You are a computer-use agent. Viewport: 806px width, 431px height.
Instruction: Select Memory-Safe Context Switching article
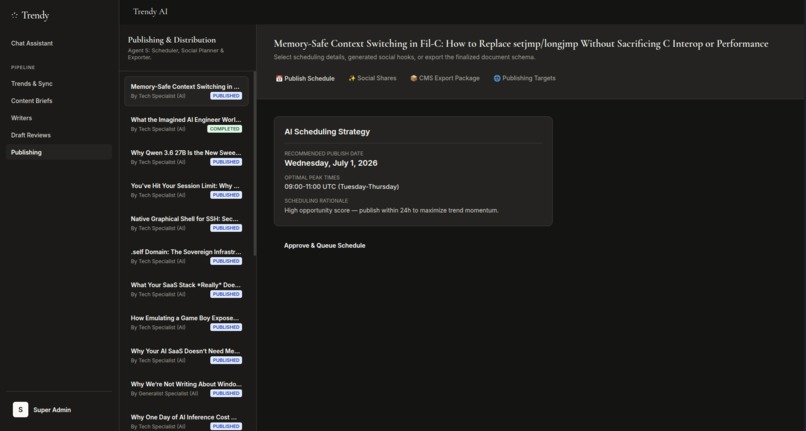[186, 91]
